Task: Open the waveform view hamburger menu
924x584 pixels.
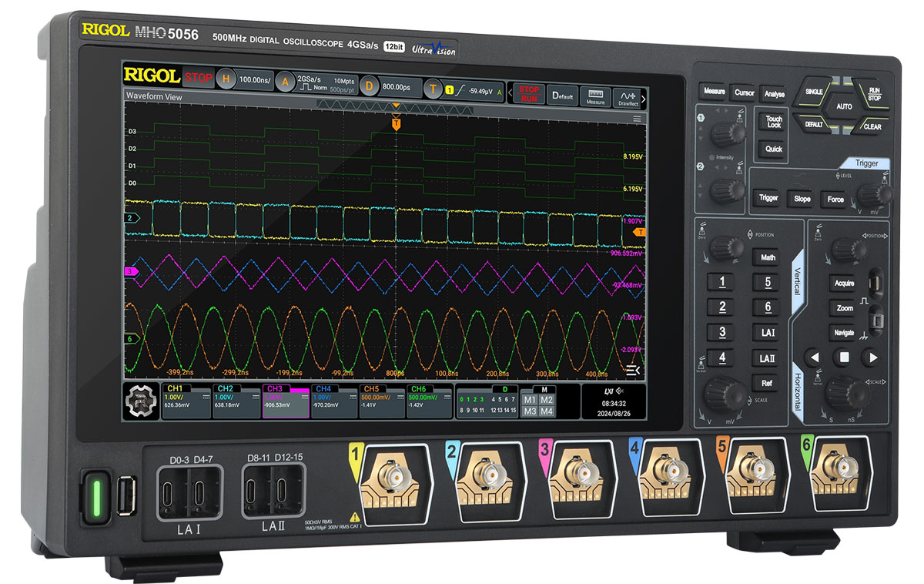Action: [637, 119]
